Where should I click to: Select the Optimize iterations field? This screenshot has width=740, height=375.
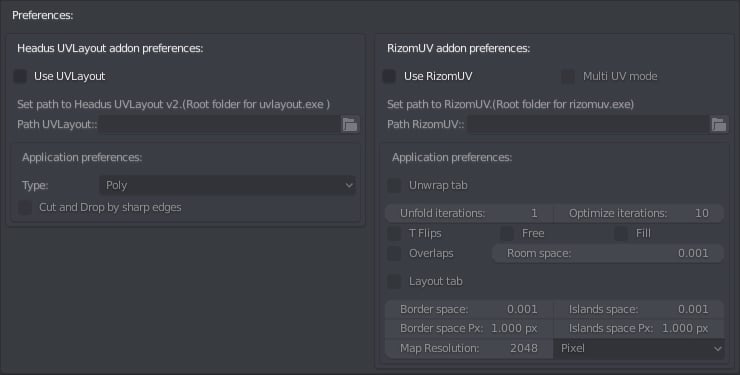click(x=639, y=213)
